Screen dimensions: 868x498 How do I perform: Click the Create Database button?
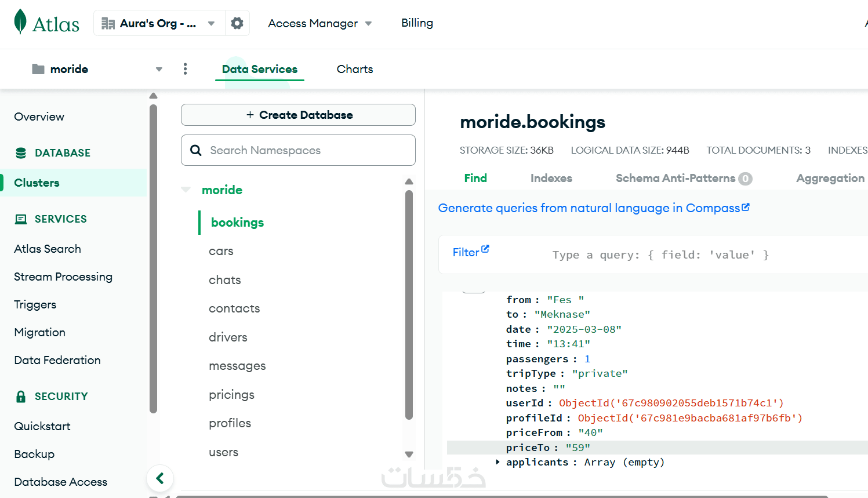[298, 115]
